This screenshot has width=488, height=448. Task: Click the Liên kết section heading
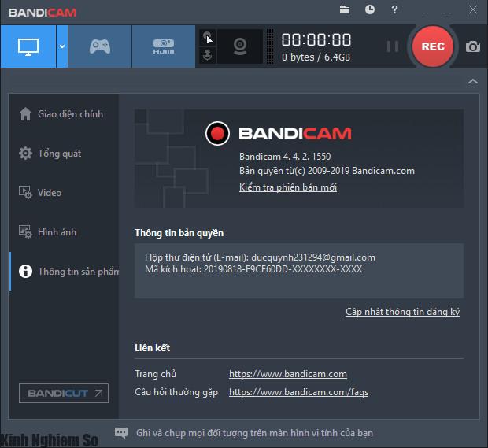point(152,348)
